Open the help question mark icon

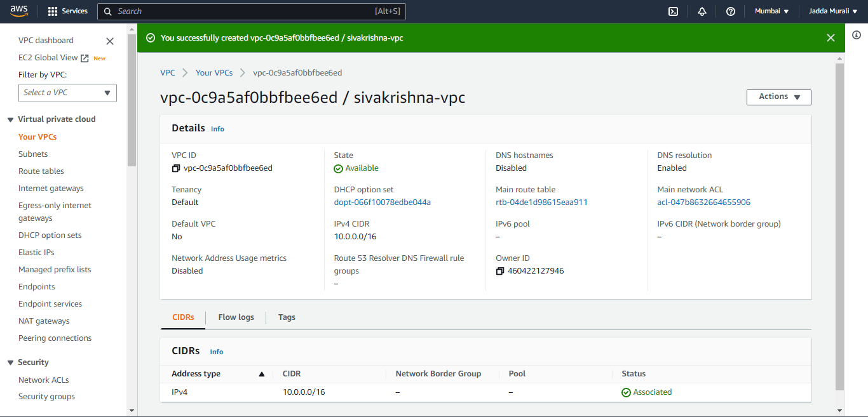[731, 11]
